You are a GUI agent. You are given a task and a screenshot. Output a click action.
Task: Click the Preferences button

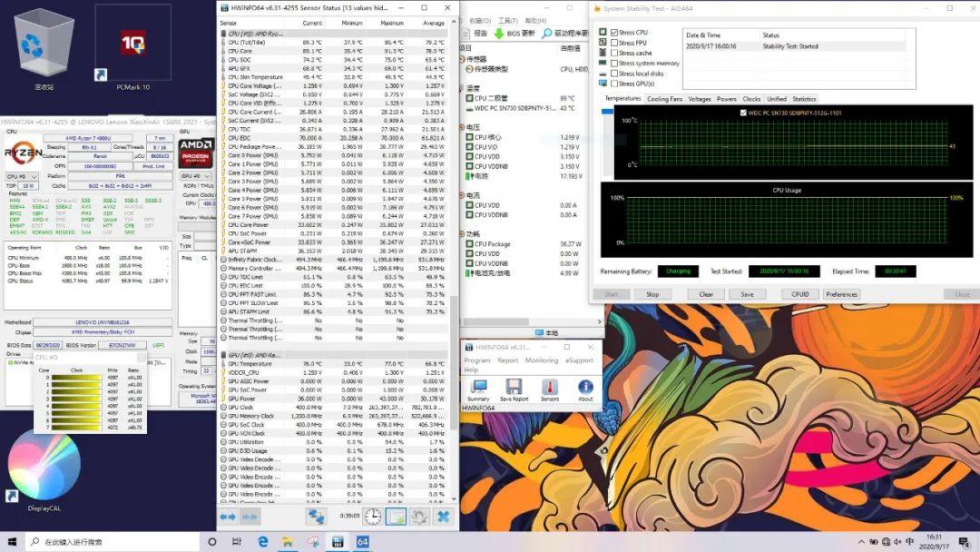(x=841, y=294)
